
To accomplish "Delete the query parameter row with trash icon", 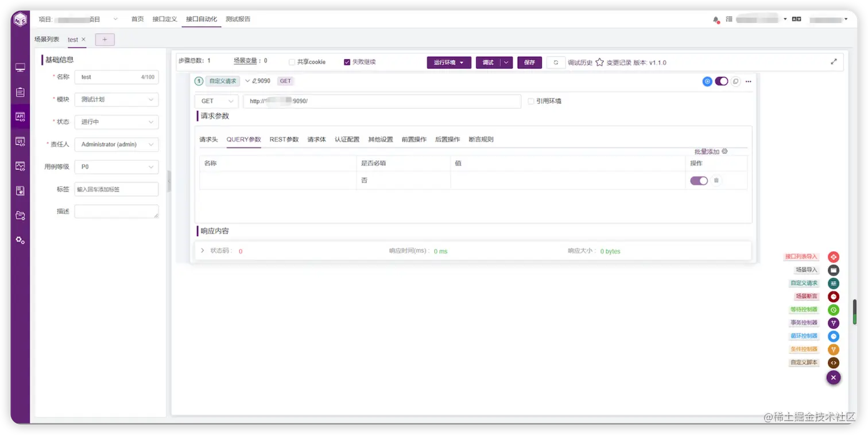I will coord(716,181).
